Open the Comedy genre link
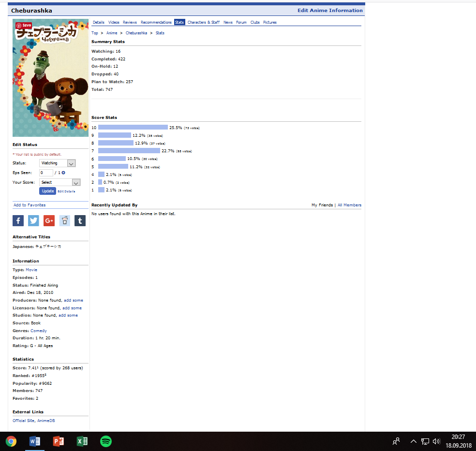The image size is (476, 451). [39, 331]
